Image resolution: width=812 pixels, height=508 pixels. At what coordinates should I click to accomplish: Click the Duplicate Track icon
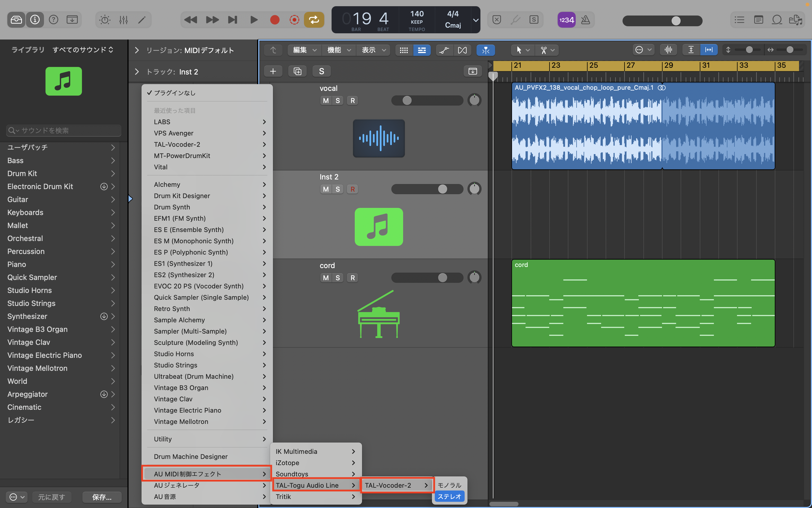click(x=297, y=71)
